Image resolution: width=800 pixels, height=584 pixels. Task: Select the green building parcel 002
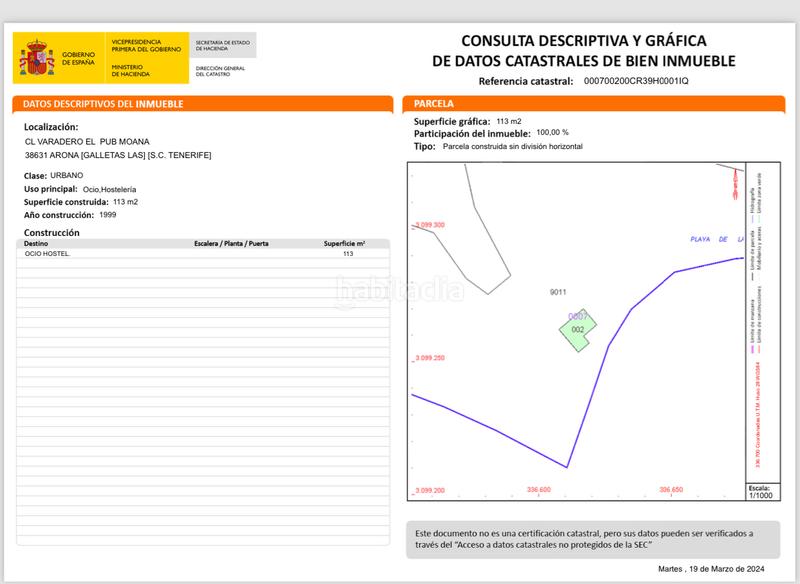tap(577, 331)
